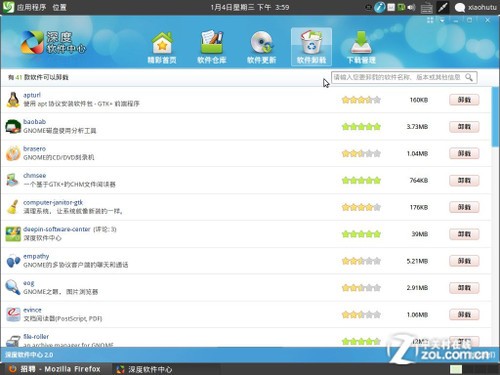Open the chmsee package name link

35,175
